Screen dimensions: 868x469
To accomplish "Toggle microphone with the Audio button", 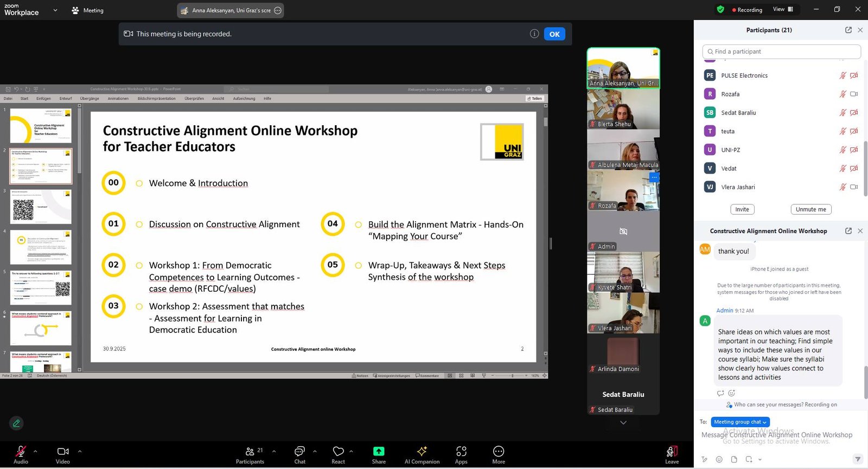I will click(x=21, y=452).
